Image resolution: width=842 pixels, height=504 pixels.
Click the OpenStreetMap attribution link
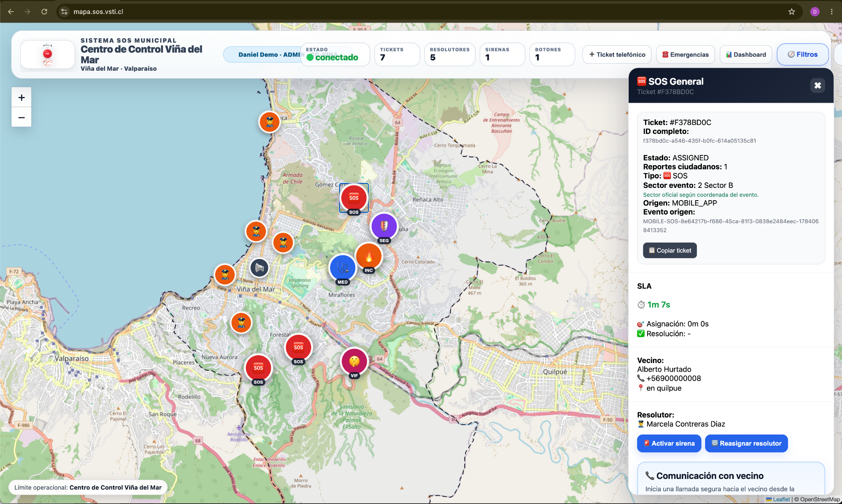click(820, 499)
